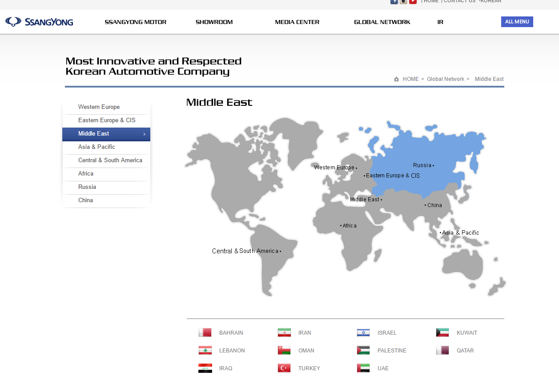This screenshot has width=559, height=392.
Task: Select Western Europe in sidebar
Action: click(106, 107)
